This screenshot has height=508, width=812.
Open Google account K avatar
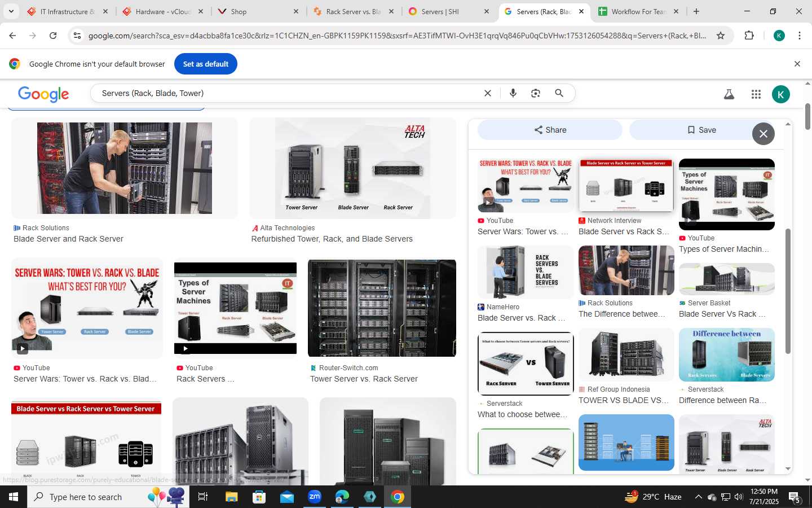[x=781, y=94]
